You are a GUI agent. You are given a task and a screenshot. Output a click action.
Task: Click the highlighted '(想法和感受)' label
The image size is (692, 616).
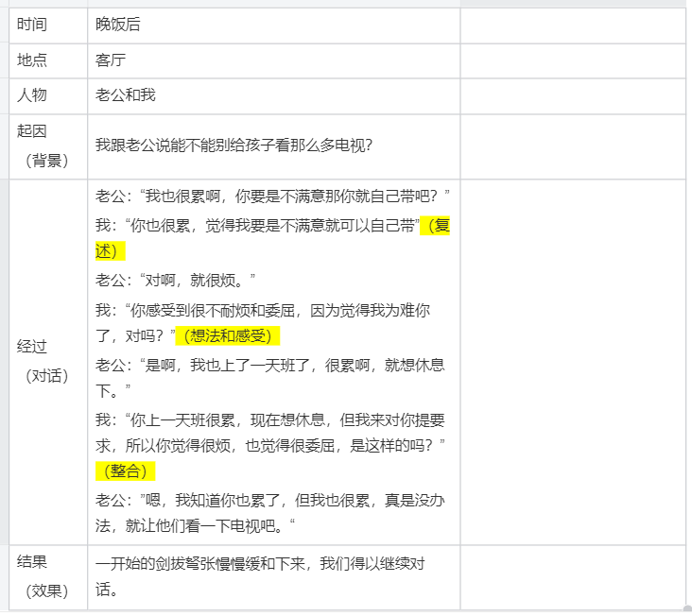228,336
